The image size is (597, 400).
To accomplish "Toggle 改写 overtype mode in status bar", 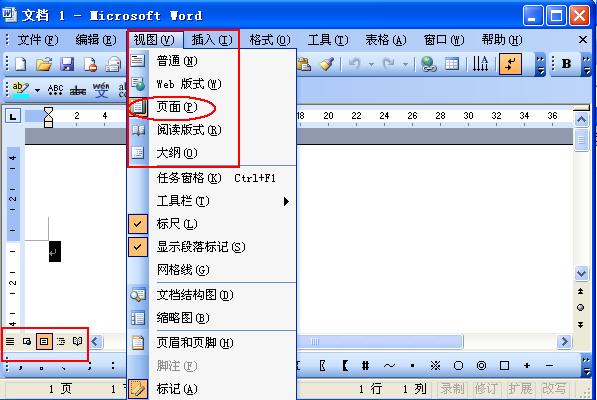I will point(554,389).
